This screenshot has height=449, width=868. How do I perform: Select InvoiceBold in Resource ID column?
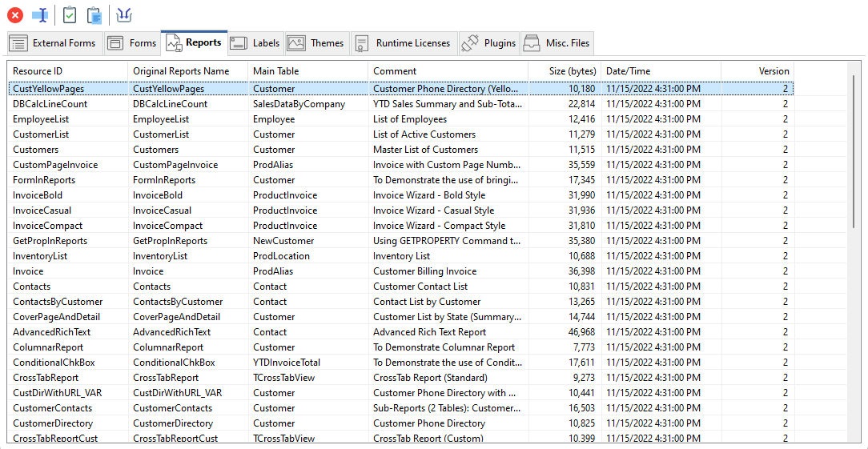coord(38,194)
